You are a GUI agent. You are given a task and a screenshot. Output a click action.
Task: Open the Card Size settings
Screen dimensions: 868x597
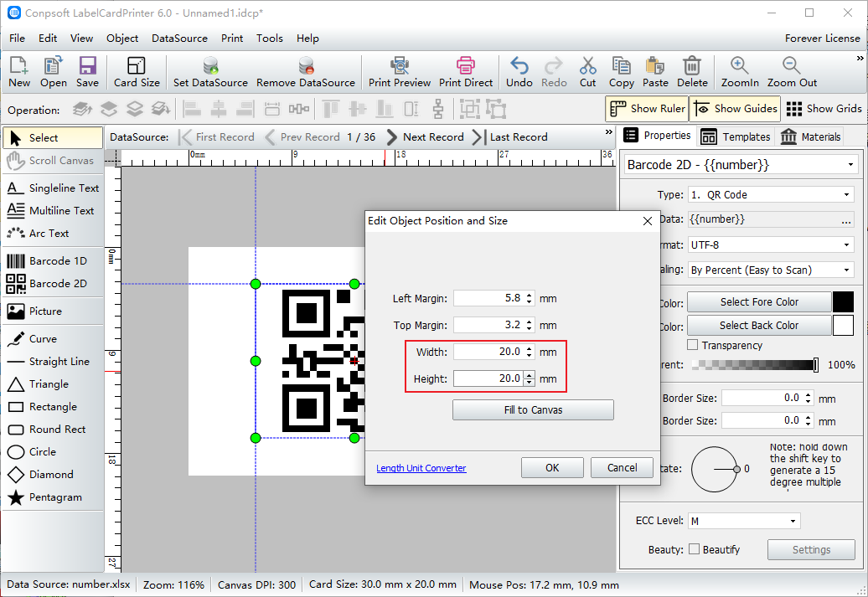click(x=137, y=72)
